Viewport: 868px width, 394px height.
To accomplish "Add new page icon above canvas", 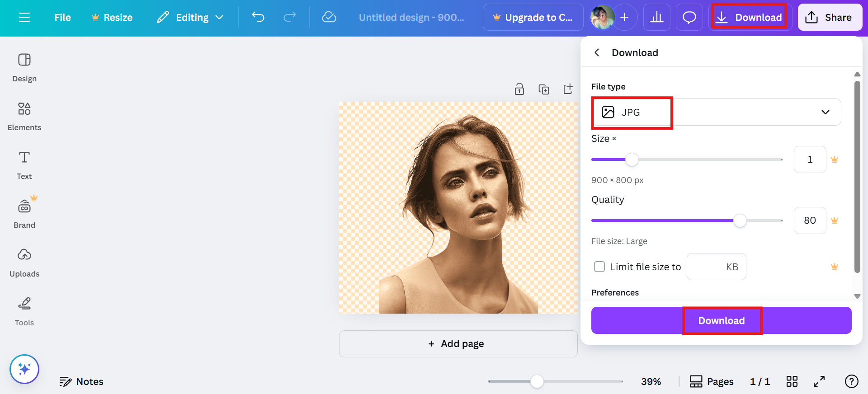I will (568, 89).
